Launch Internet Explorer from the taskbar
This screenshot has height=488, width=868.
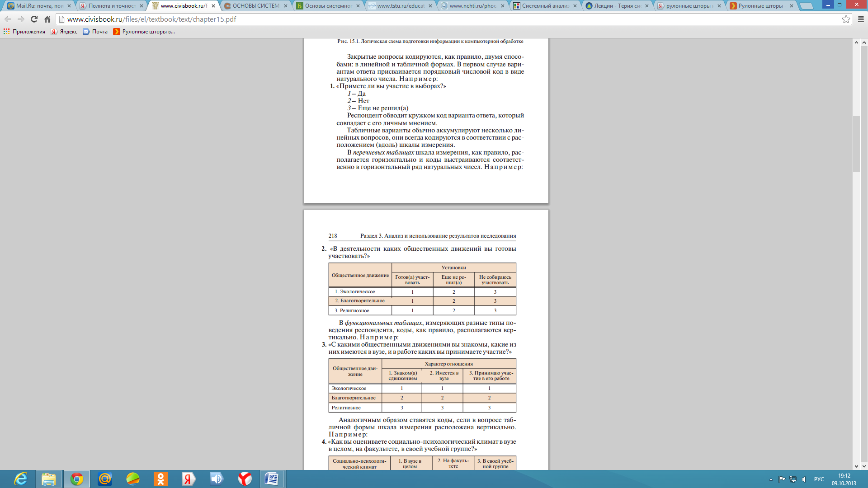tap(21, 479)
